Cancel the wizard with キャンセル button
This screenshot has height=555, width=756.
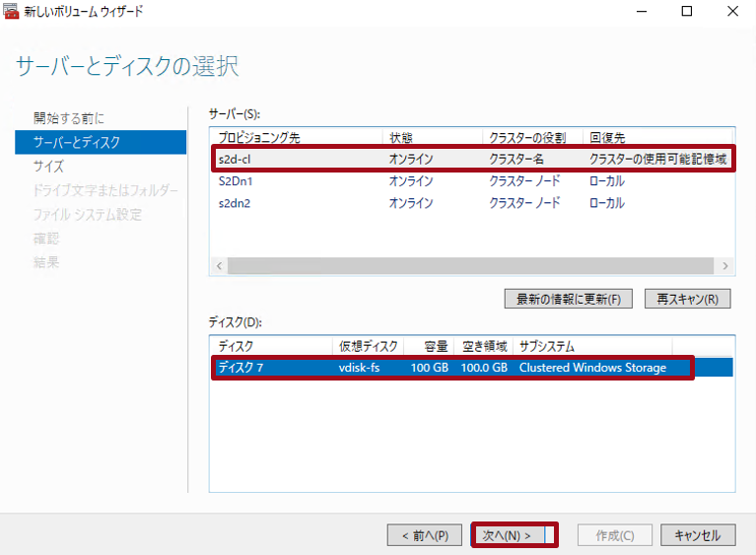click(x=697, y=535)
